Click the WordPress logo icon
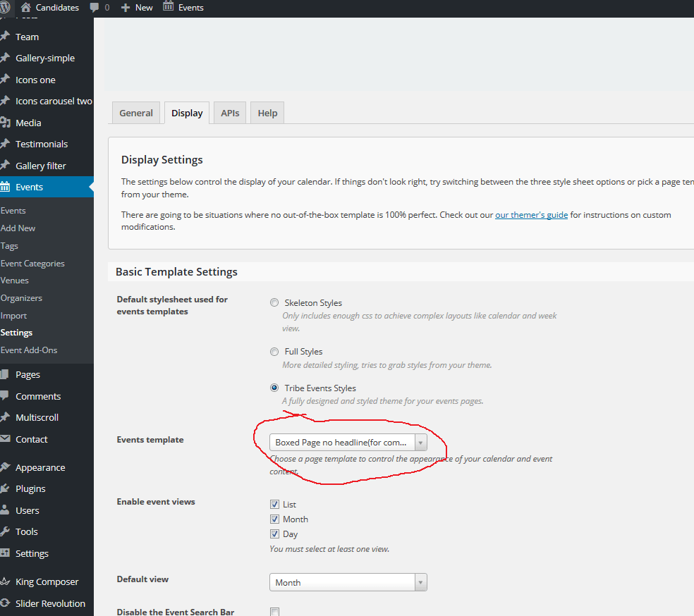This screenshot has width=694, height=616. [5, 7]
